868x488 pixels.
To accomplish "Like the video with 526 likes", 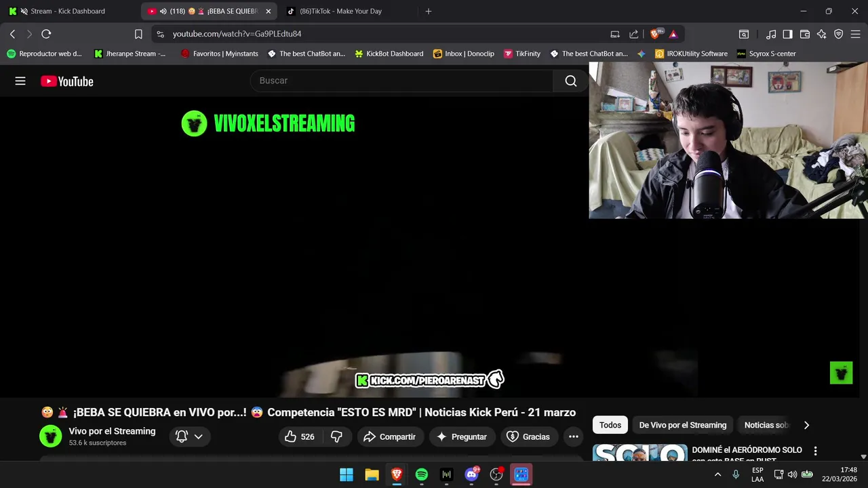I will click(300, 436).
